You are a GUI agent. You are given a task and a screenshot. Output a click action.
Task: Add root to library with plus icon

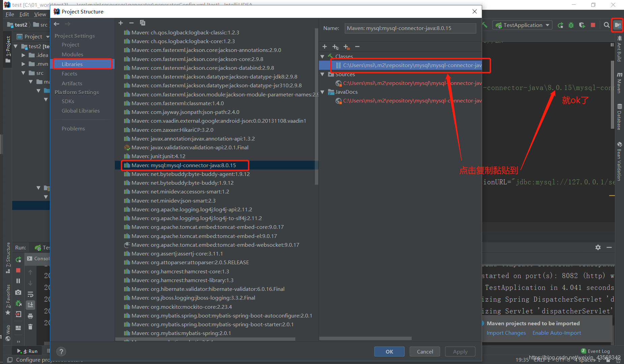325,47
